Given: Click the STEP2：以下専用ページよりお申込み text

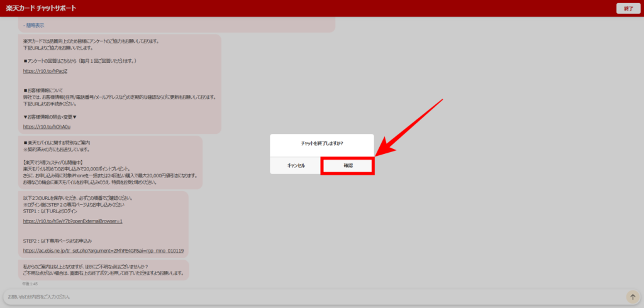Looking at the screenshot, I should [57, 241].
